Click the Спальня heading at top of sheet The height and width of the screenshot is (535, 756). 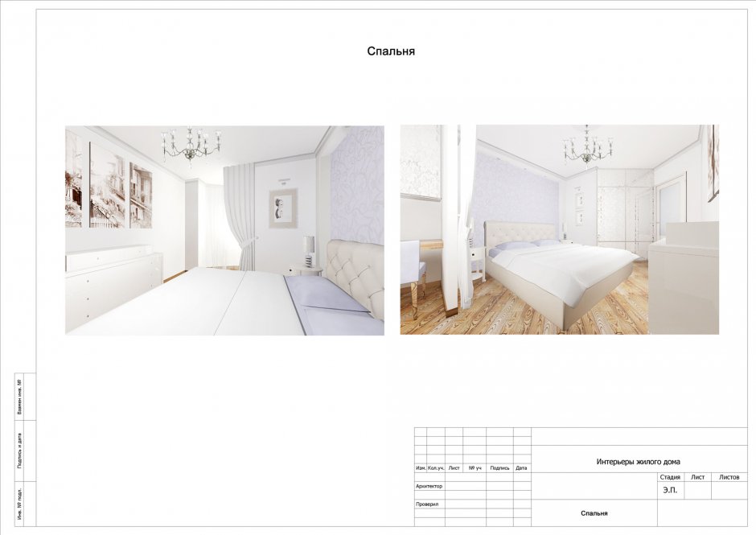[390, 51]
